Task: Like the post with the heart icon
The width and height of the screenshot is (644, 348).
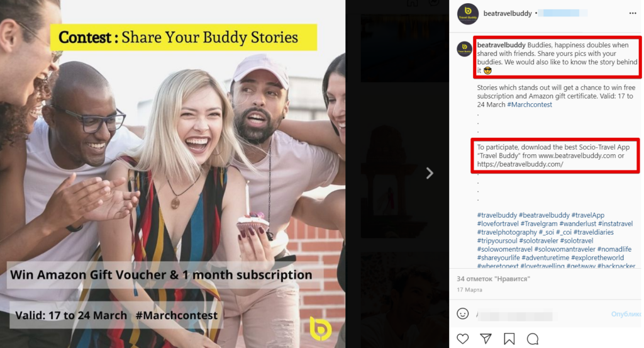Action: [x=463, y=339]
